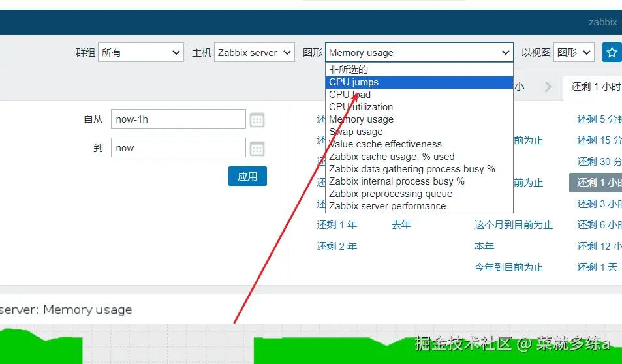Choose Zabbix internal process busy % option
Image resolution: width=622 pixels, height=364 pixels.
coord(419,181)
